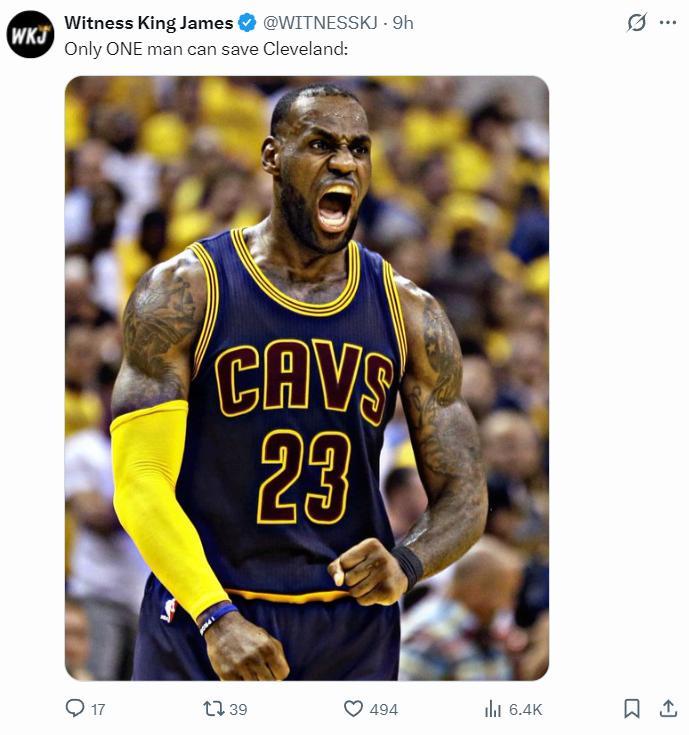The width and height of the screenshot is (689, 735).
Task: Open the Witness King James display name
Action: (x=148, y=22)
